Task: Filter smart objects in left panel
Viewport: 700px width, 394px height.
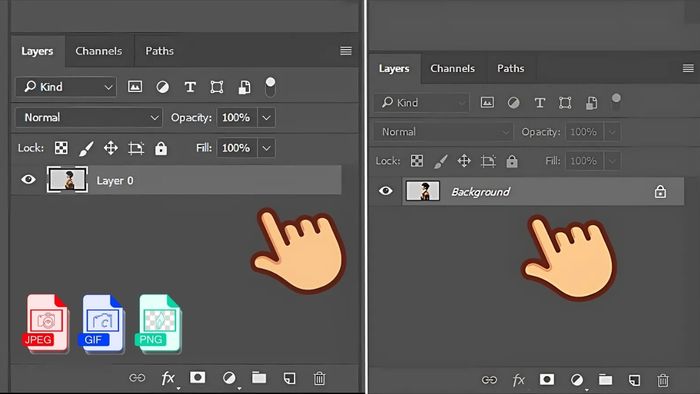Action: (x=244, y=87)
